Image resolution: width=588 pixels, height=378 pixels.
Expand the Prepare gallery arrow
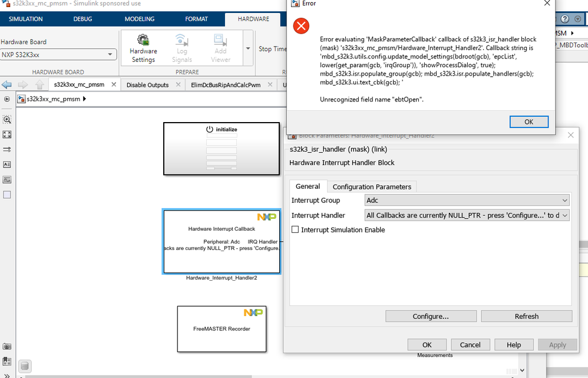point(248,49)
